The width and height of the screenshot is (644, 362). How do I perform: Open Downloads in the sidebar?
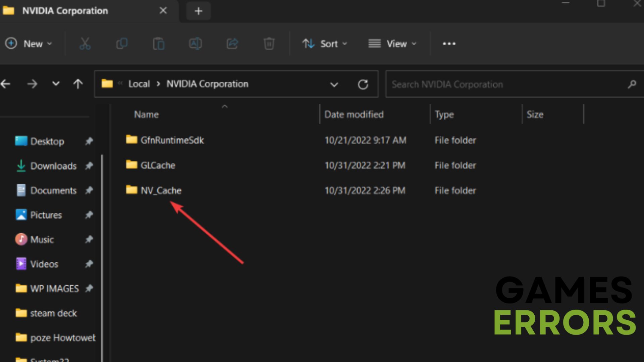[x=53, y=166]
